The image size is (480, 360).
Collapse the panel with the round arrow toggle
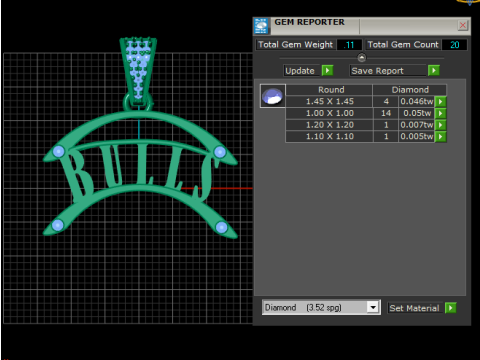362,58
